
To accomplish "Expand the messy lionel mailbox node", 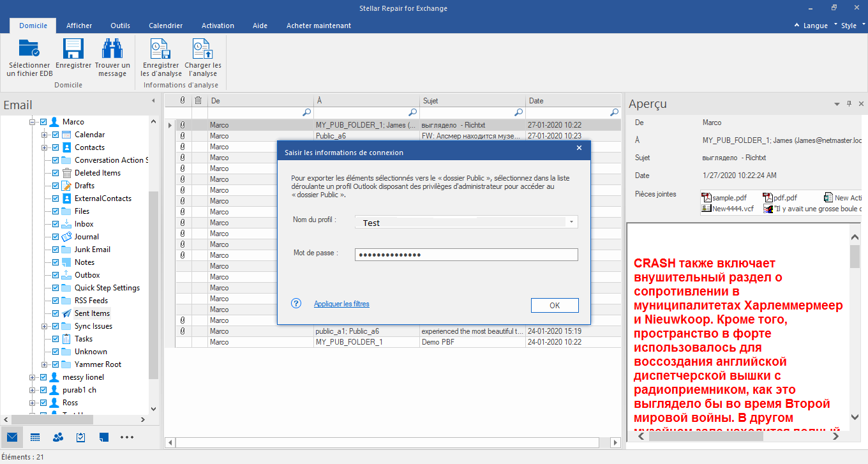I will pyautogui.click(x=32, y=377).
